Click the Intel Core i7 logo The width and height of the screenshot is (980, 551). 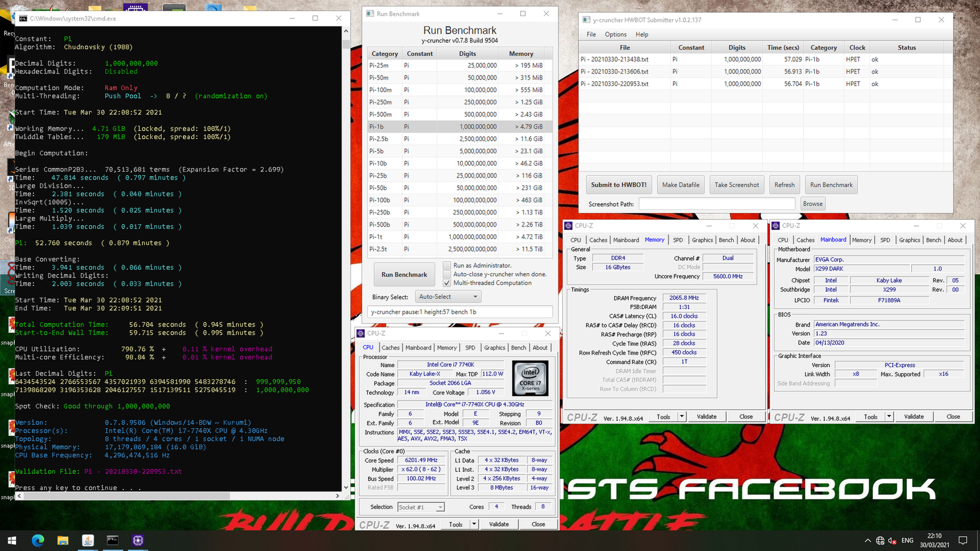point(530,378)
